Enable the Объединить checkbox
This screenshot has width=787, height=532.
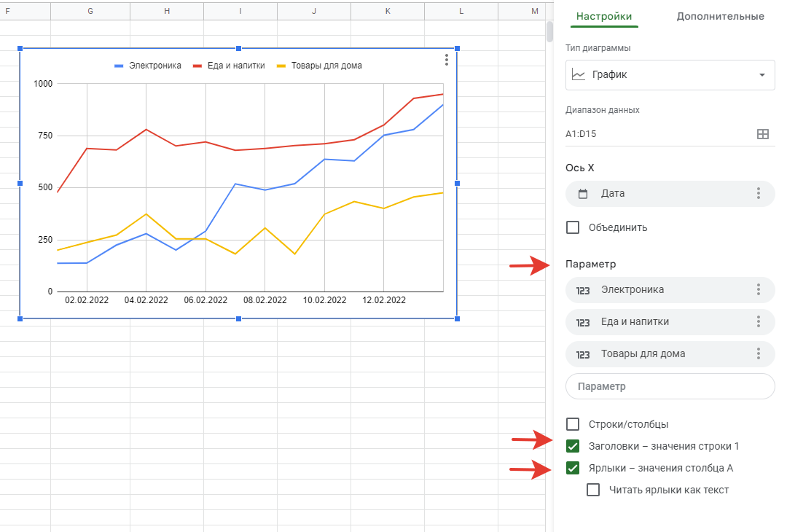point(573,227)
